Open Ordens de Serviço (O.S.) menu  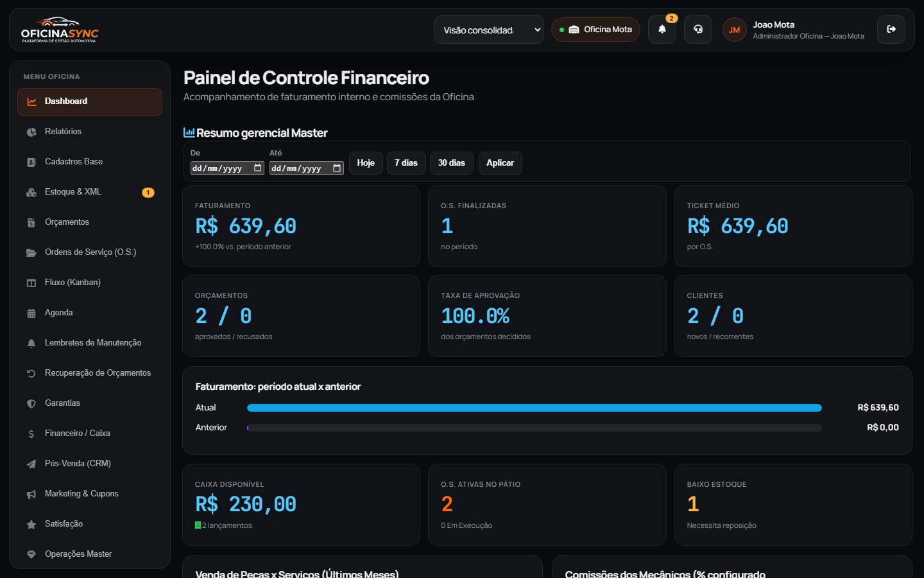90,252
